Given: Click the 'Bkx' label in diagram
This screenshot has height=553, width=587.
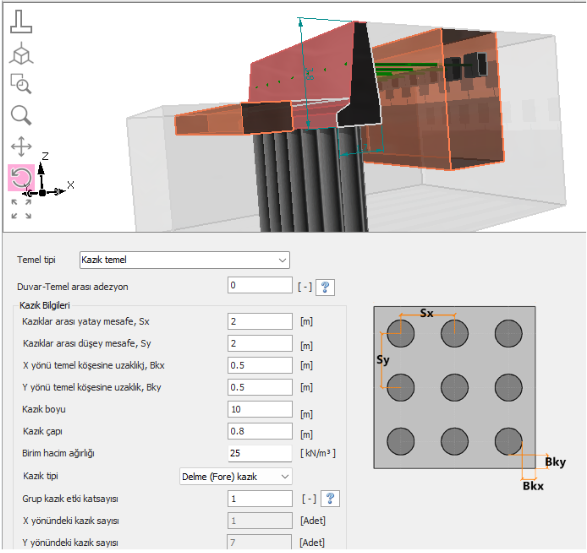Looking at the screenshot, I should point(533,486).
